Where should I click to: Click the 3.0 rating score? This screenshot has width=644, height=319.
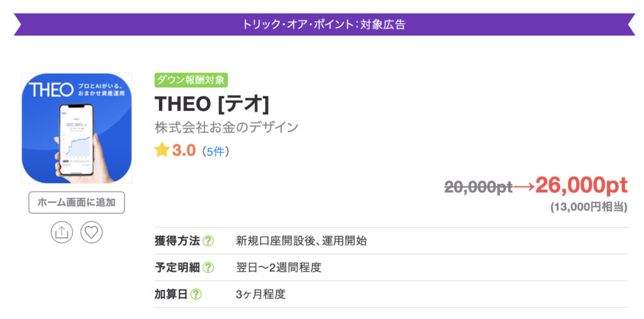point(184,150)
